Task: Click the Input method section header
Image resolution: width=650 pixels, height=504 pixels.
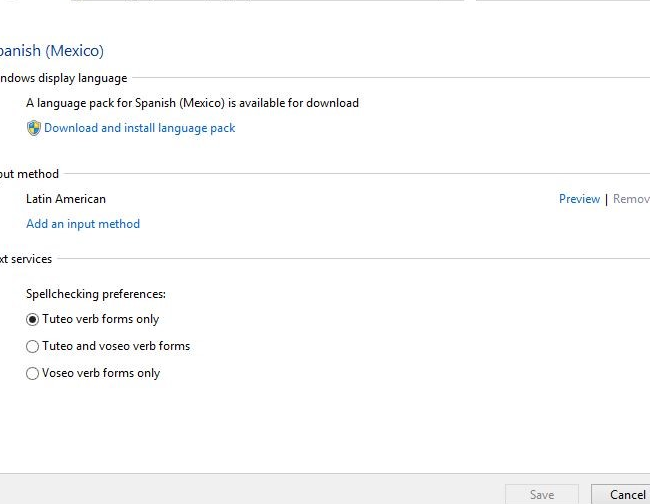Action: [29, 174]
